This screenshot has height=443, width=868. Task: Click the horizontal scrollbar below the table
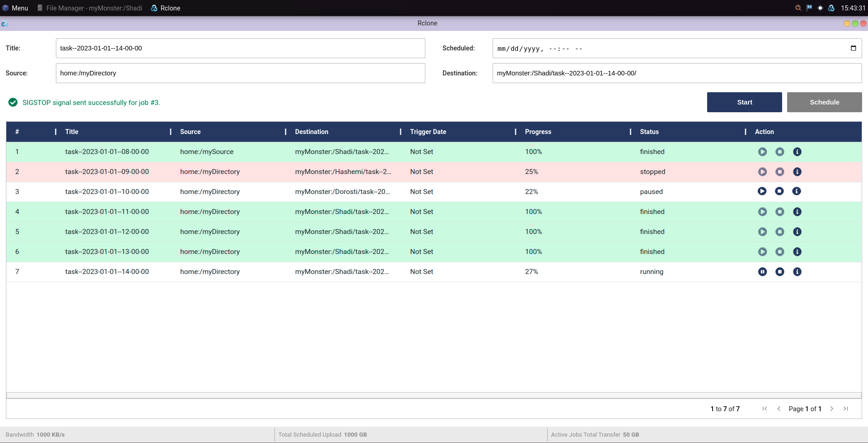pos(434,395)
